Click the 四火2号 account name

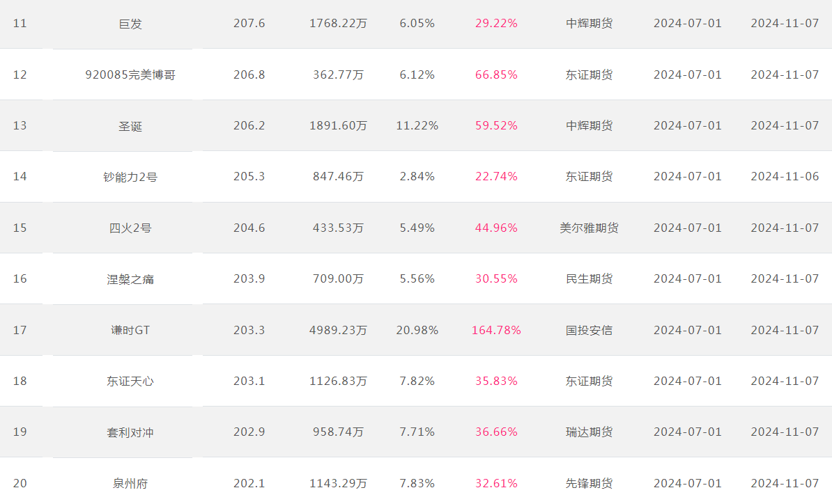click(130, 228)
